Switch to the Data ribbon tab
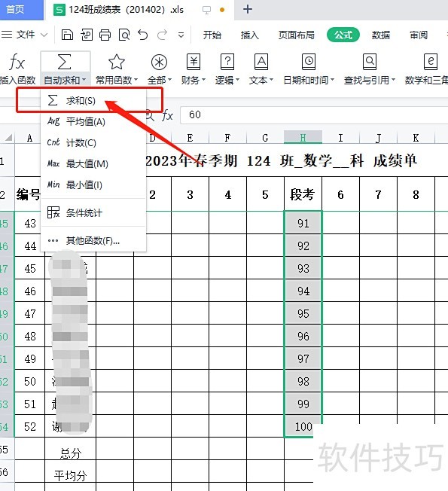This screenshot has height=491, width=448. [x=381, y=35]
